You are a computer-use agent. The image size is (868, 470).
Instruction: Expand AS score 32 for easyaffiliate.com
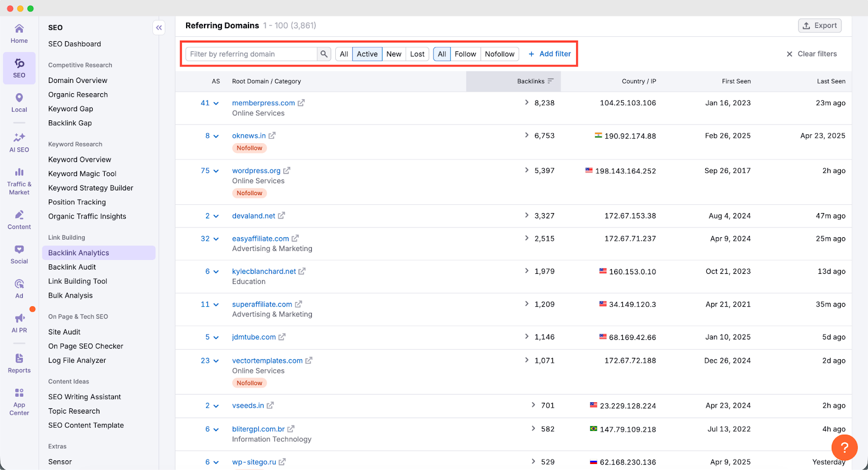(209, 239)
